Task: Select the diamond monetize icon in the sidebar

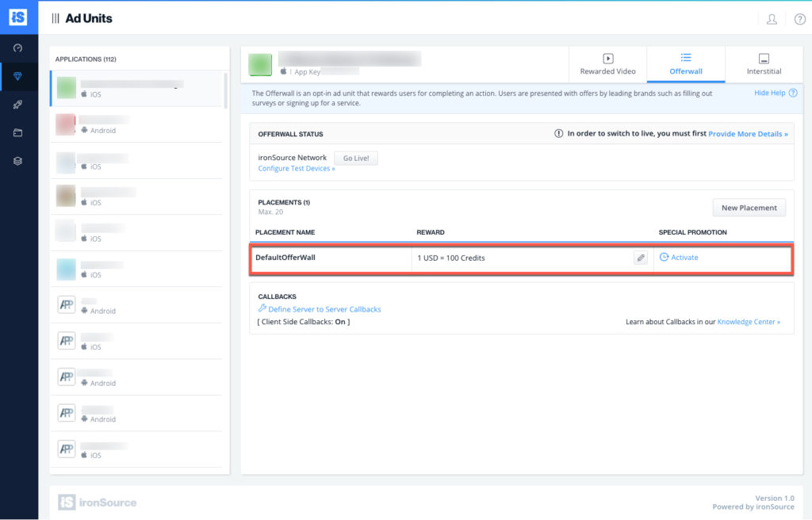Action: 18,76
